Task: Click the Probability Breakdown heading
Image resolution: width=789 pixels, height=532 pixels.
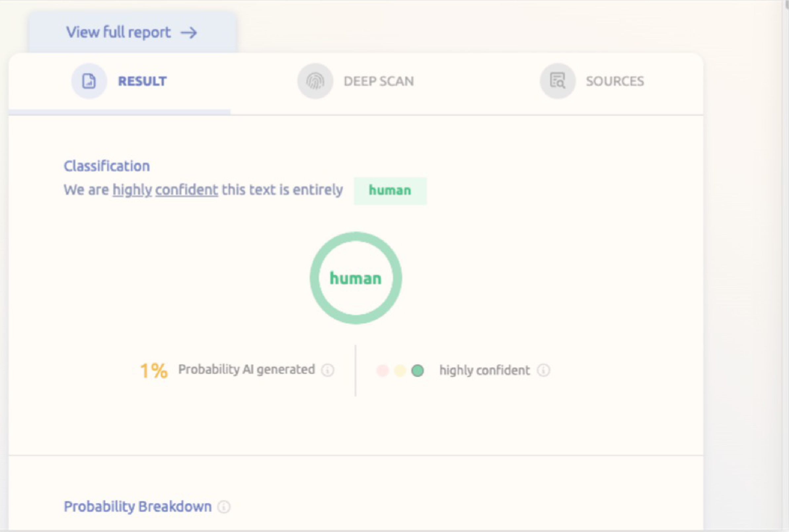Action: pyautogui.click(x=138, y=507)
